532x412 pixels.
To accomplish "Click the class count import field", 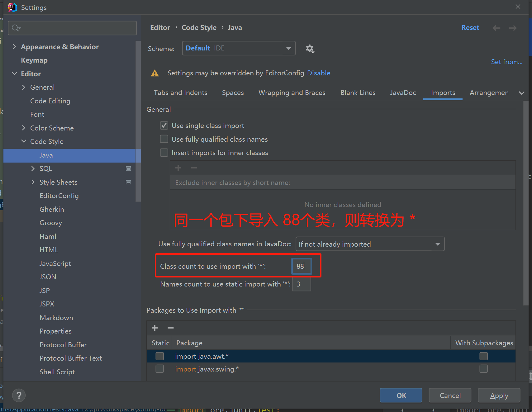I will 302,266.
